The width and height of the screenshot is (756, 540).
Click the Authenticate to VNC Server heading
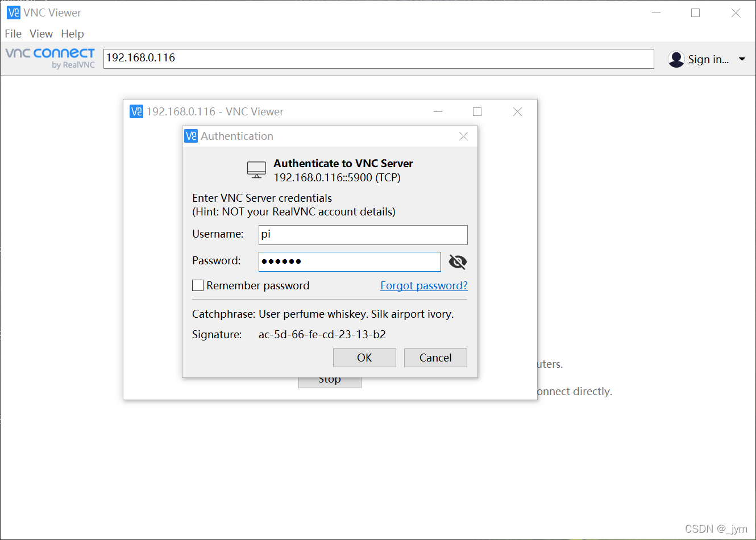[x=343, y=163]
